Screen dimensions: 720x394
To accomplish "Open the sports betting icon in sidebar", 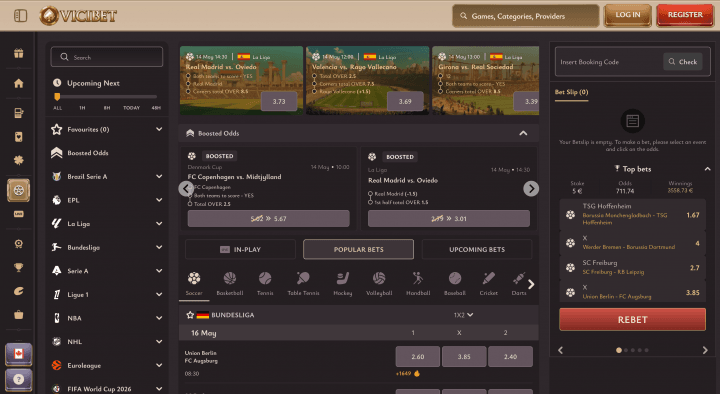I will click(18, 190).
